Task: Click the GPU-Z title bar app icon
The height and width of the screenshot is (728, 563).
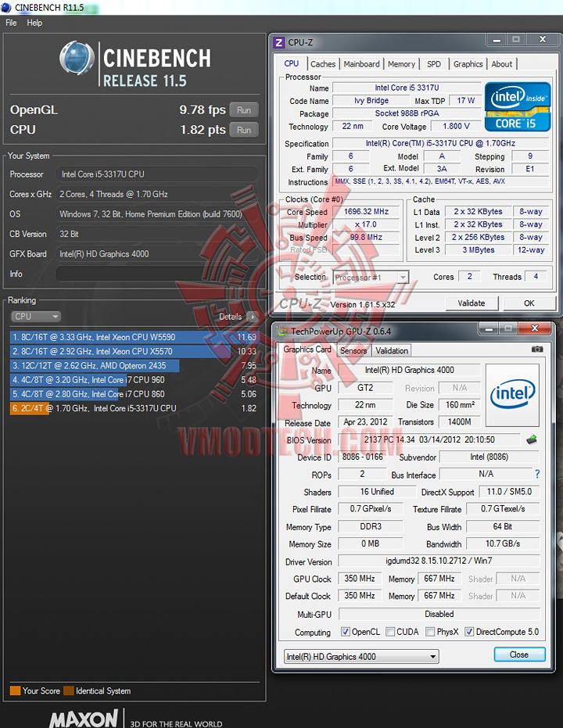Action: (x=281, y=332)
